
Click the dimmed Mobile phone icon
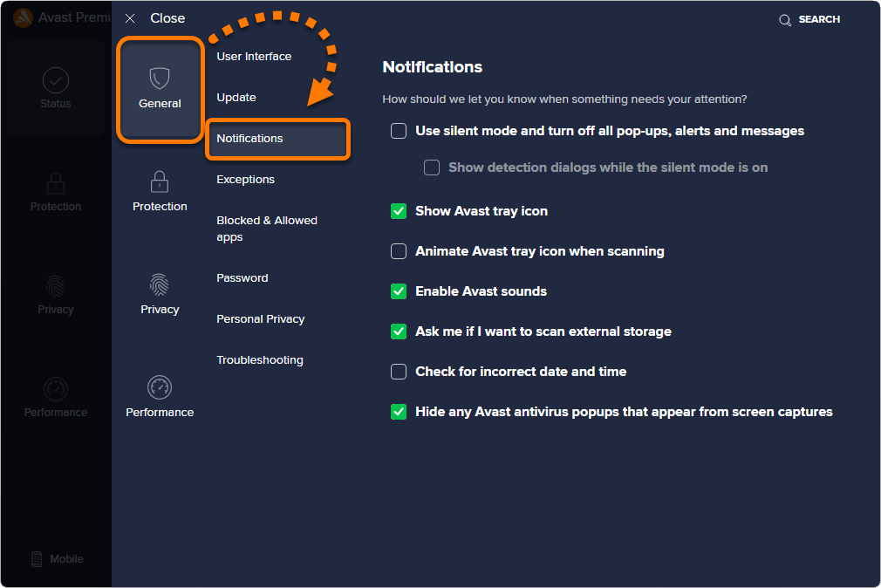(x=37, y=558)
